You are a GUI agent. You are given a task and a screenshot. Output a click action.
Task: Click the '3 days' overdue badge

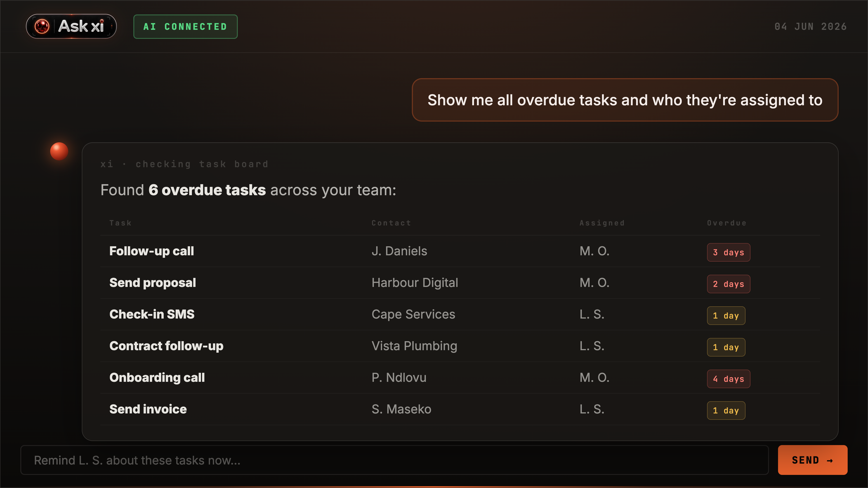click(729, 253)
